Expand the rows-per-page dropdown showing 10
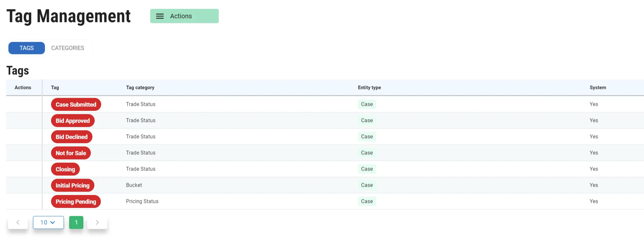The width and height of the screenshot is (644, 244). (48, 222)
